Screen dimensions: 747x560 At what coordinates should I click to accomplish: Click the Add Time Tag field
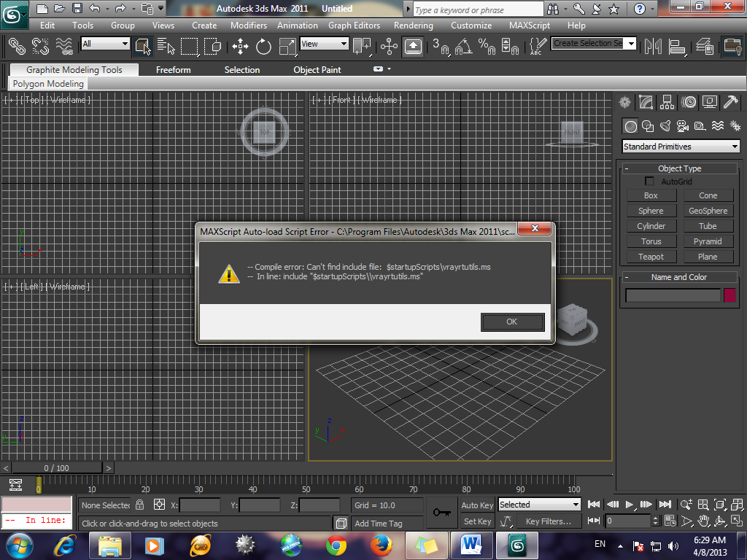pos(388,524)
